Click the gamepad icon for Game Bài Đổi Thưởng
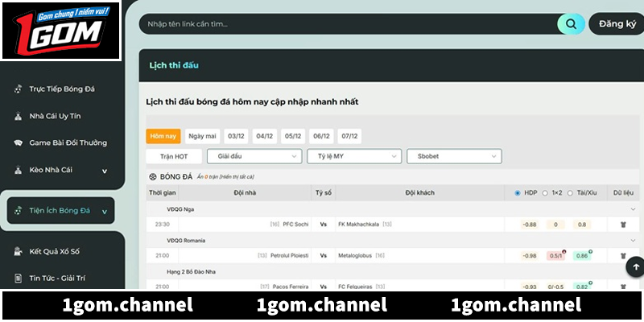The width and height of the screenshot is (644, 322). click(18, 142)
